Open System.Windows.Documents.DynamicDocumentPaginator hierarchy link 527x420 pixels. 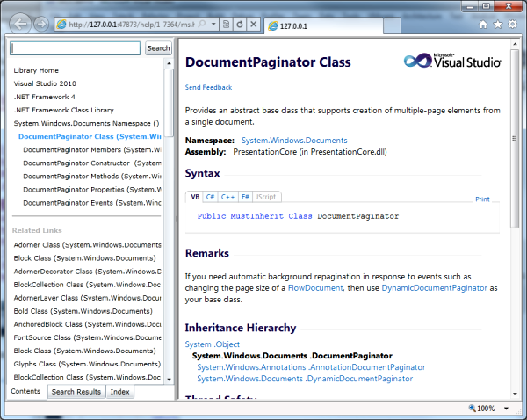[305, 379]
